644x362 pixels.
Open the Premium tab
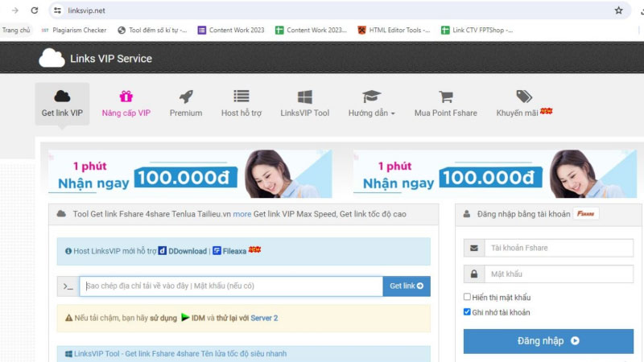pyautogui.click(x=186, y=104)
